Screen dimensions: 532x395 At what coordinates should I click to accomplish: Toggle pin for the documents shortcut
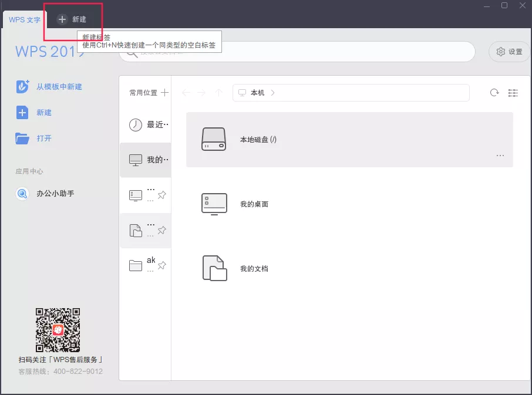pyautogui.click(x=162, y=230)
